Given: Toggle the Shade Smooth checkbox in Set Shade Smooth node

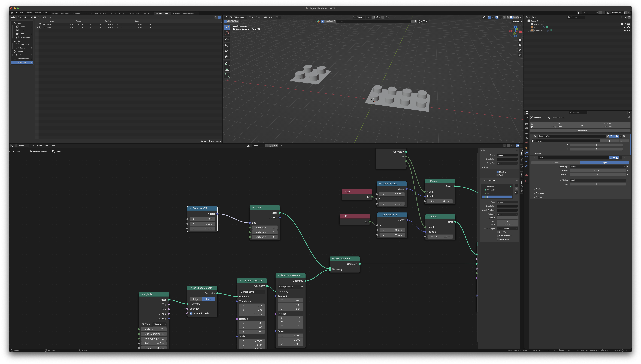Looking at the screenshot, I should tap(191, 314).
